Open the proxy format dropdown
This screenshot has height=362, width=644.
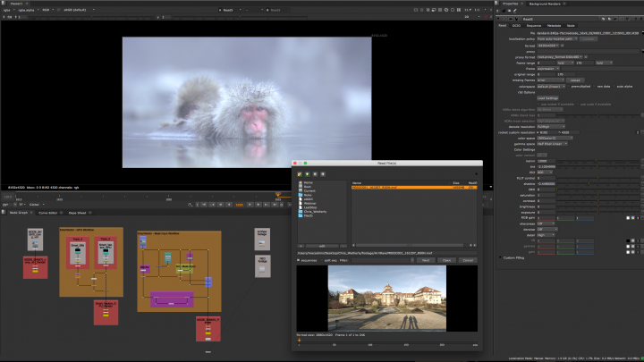point(560,57)
